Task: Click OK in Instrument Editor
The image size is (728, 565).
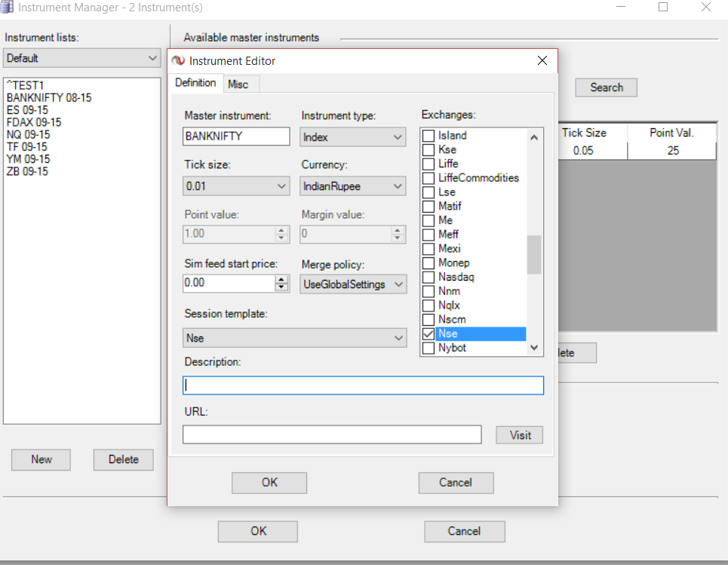Action: (x=269, y=483)
